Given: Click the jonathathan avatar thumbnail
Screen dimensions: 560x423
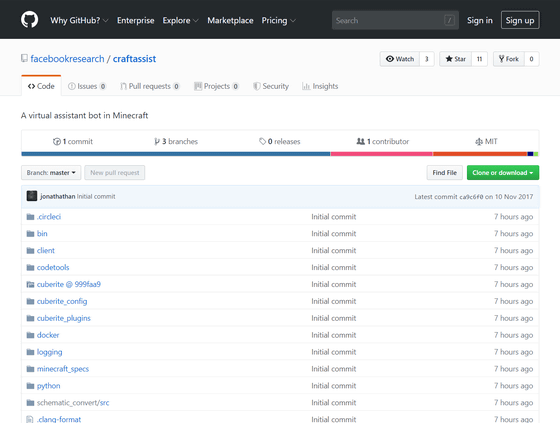Looking at the screenshot, I should tap(32, 196).
